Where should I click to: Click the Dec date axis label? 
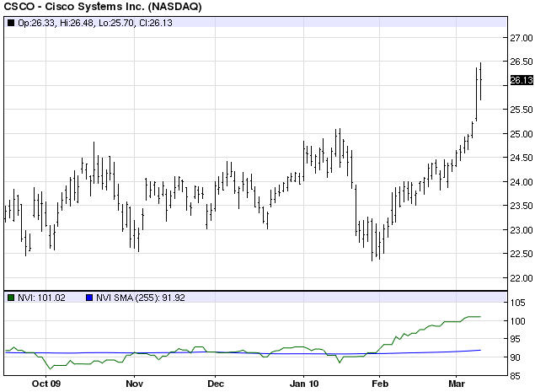coord(216,384)
